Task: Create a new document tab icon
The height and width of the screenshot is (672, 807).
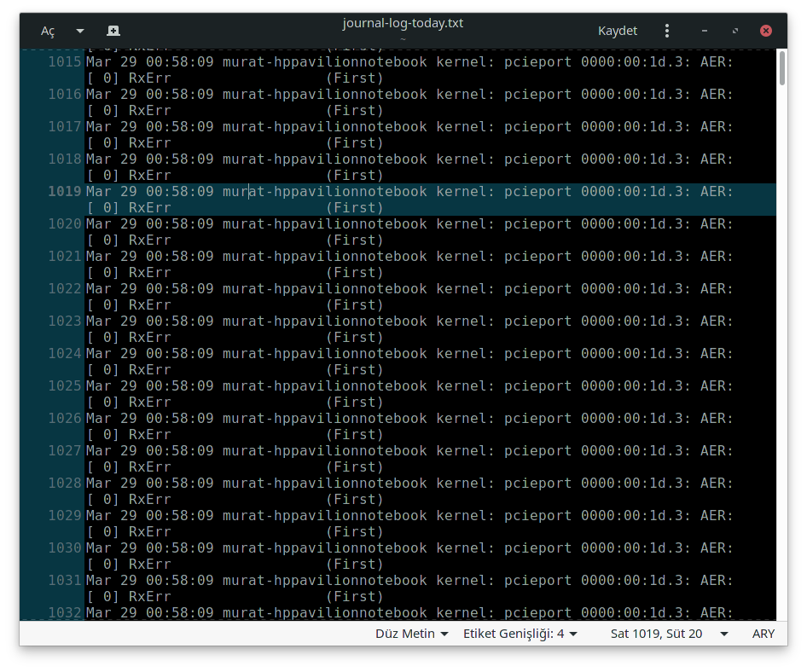Action: tap(113, 31)
